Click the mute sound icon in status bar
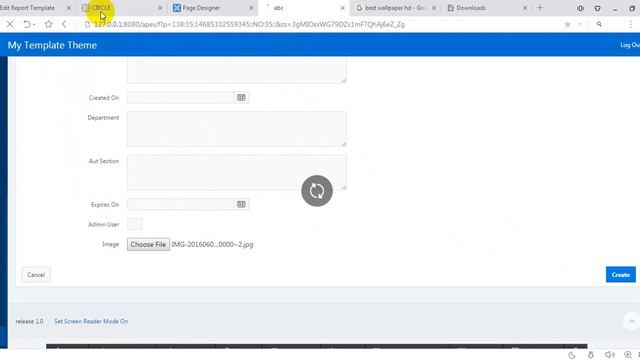The width and height of the screenshot is (640, 360). click(610, 355)
